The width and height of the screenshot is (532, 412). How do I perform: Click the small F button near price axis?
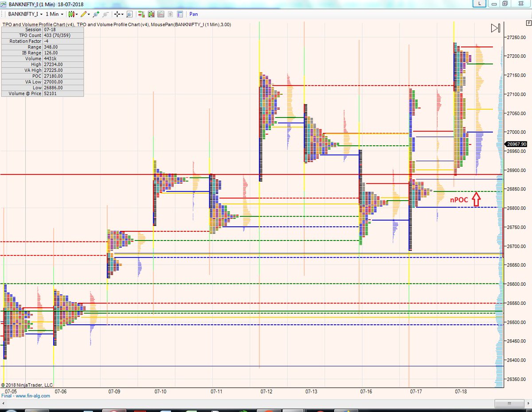(529, 23)
